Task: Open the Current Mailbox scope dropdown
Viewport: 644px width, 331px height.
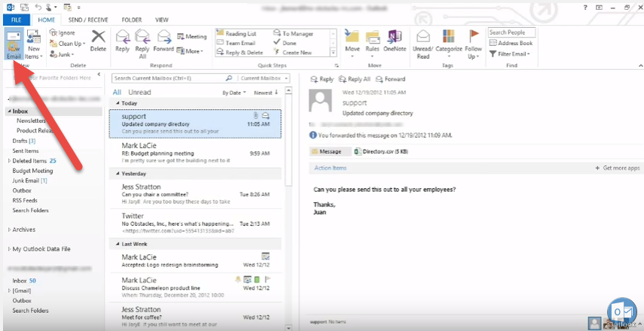Action: pos(263,78)
